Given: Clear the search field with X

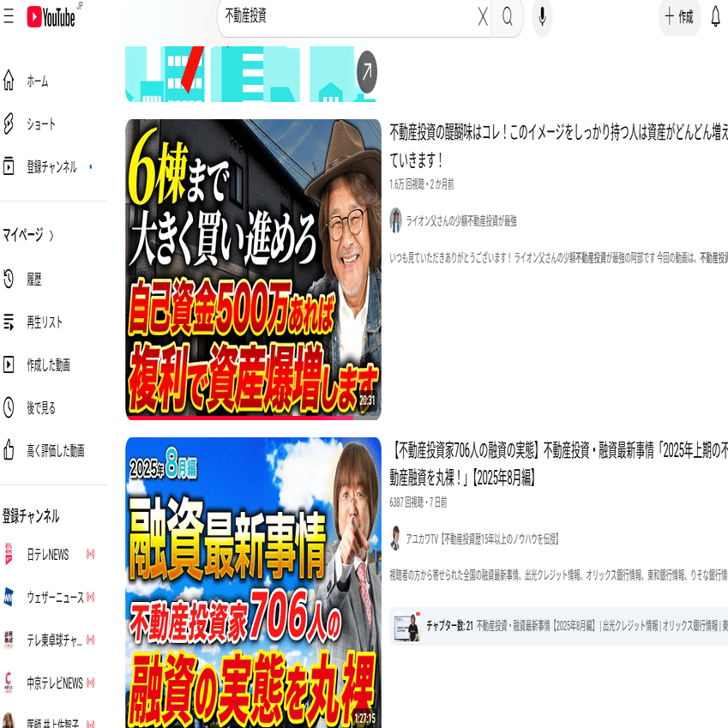Looking at the screenshot, I should pos(483,17).
